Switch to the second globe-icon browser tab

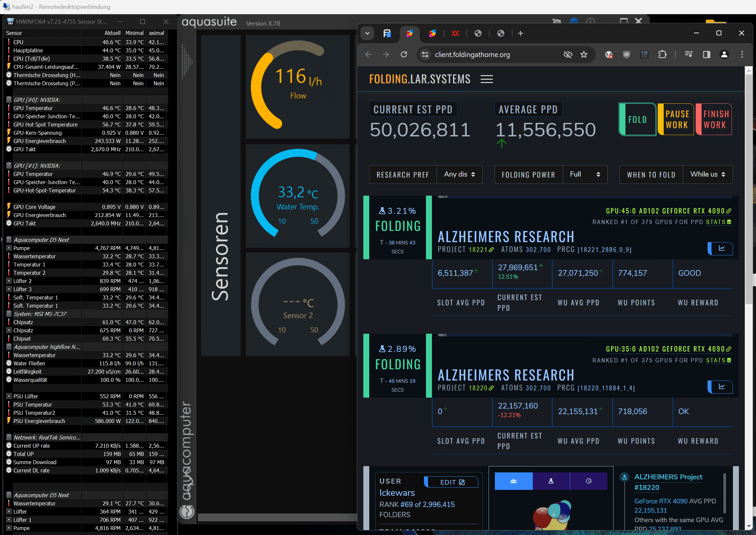point(501,33)
